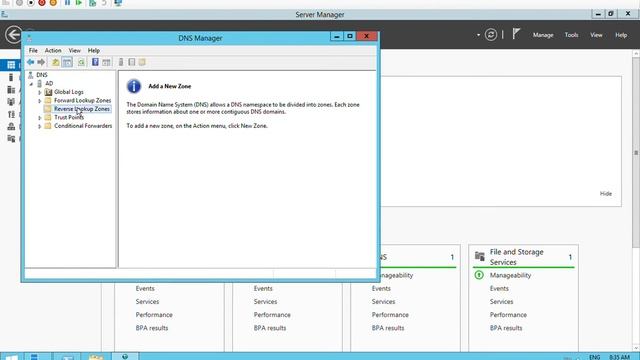This screenshot has height=360, width=640.
Task: Collapse the AD server node
Action: 31,84
